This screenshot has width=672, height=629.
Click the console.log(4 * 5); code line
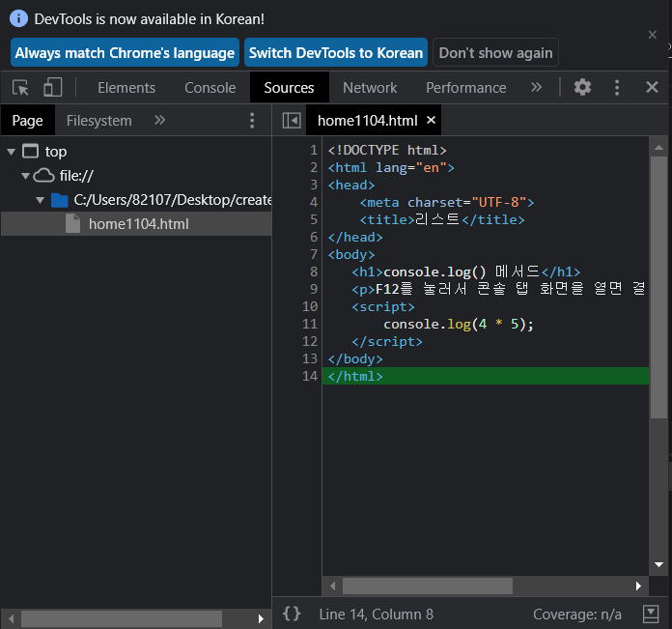coord(459,324)
